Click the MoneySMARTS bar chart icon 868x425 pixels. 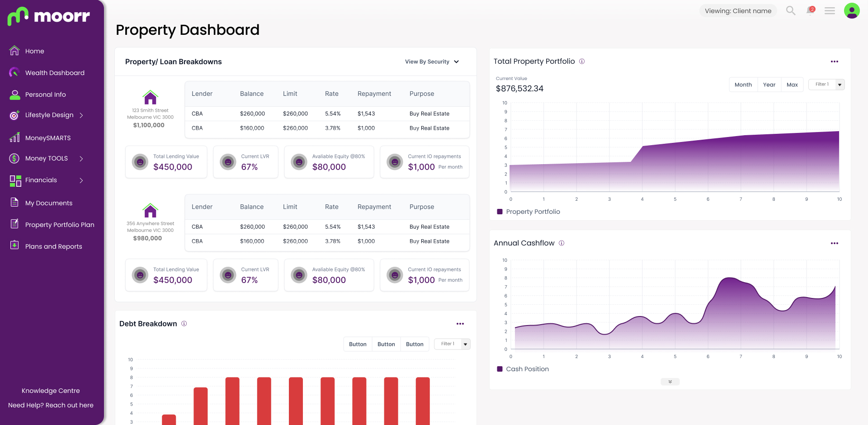(x=14, y=137)
